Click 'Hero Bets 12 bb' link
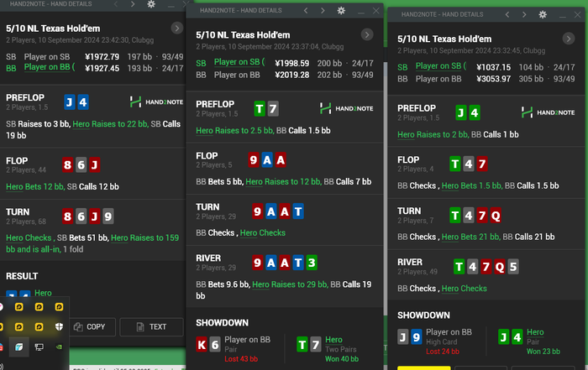 click(35, 186)
